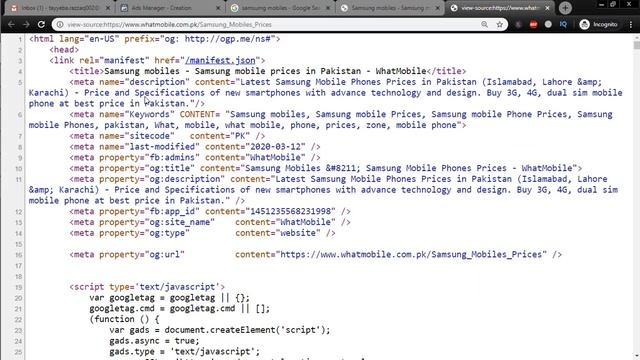This screenshot has height=360, width=640.
Task: Click the og:url content https://www.whatmobile.com.pk URL text
Action: pos(411,255)
